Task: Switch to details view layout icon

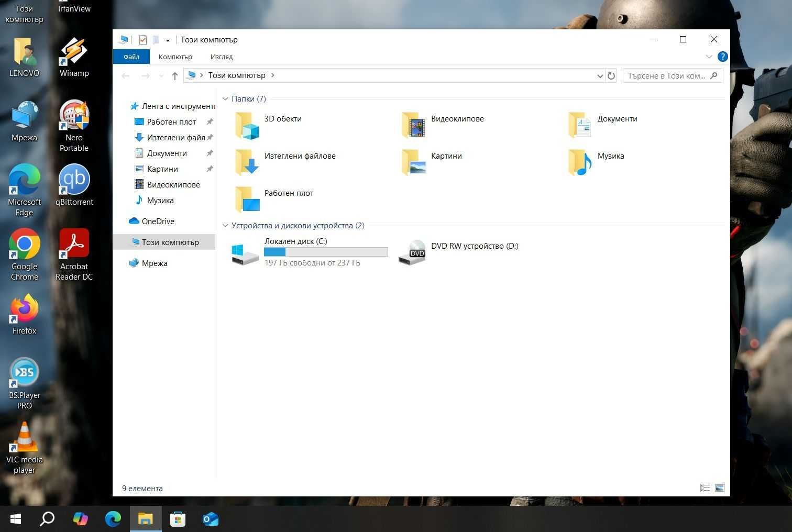Action: tap(705, 488)
